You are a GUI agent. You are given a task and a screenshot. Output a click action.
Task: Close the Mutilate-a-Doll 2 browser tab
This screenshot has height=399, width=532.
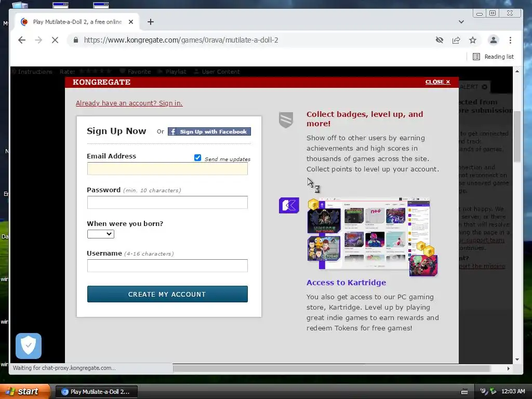(x=131, y=22)
